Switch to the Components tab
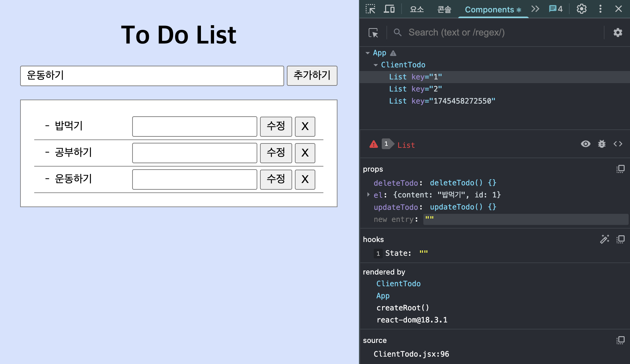630x364 pixels. pos(493,9)
